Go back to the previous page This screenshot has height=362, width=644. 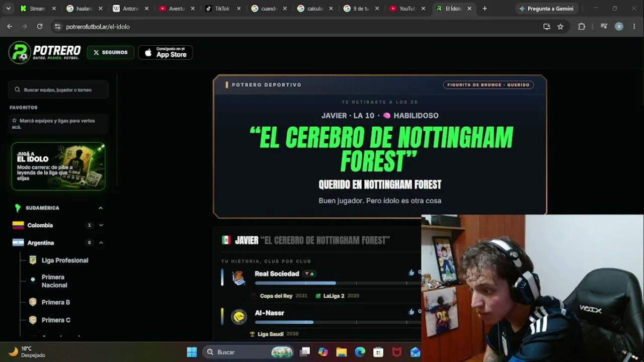coord(10,27)
